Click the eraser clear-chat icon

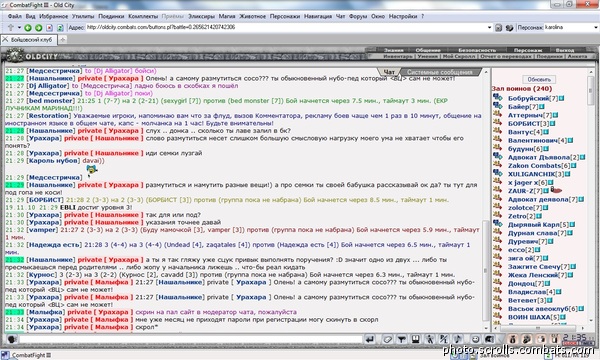coord(388,339)
